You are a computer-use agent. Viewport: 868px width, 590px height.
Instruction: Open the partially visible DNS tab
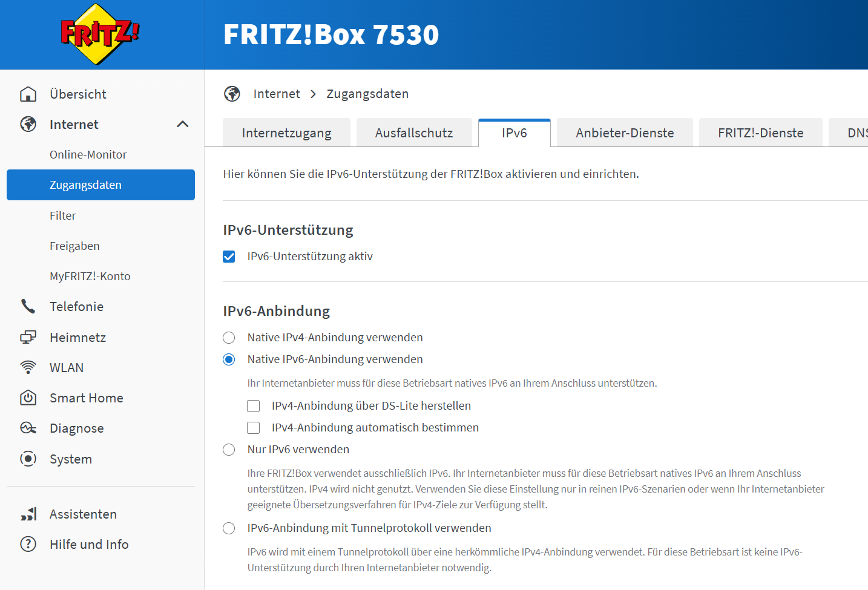coord(849,133)
